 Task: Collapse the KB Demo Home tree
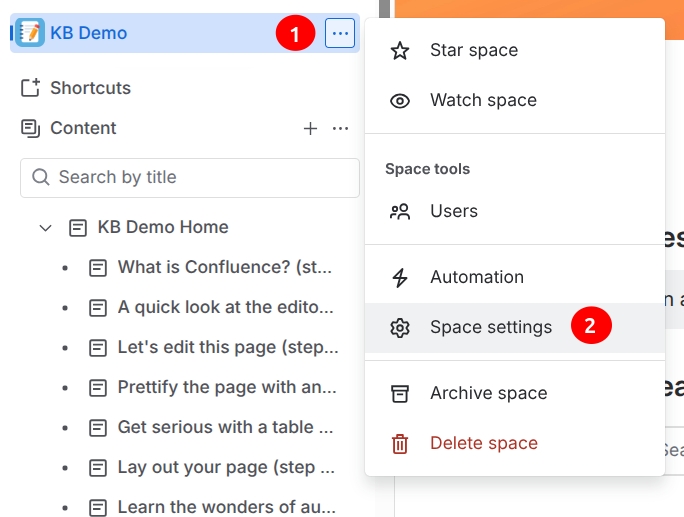pyautogui.click(x=45, y=228)
